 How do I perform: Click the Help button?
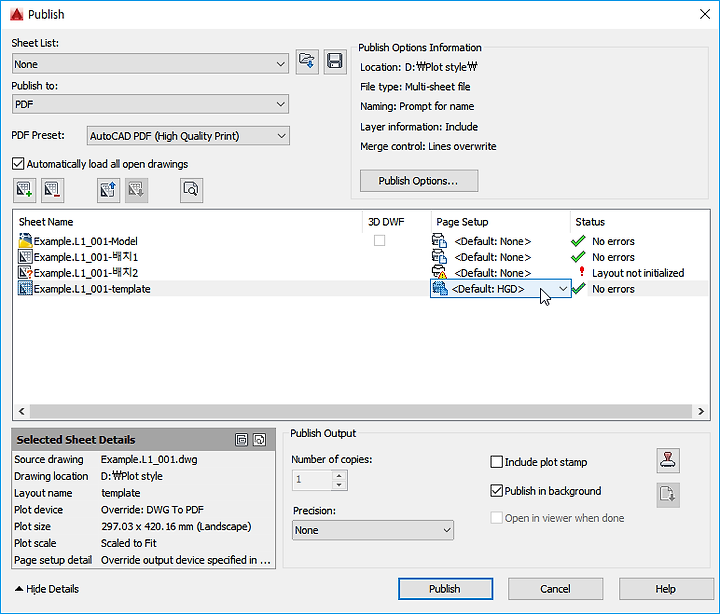tap(665, 589)
